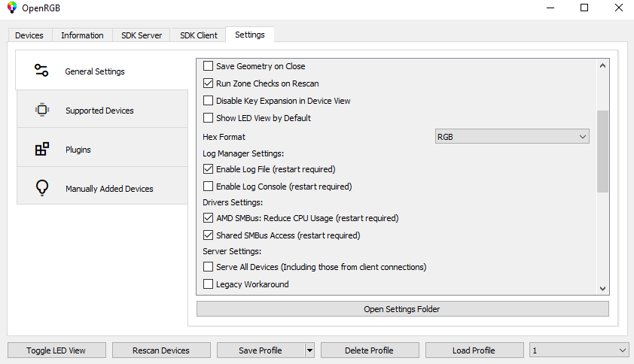Open Supported Devices settings page
This screenshot has height=364, width=634.
102,111
